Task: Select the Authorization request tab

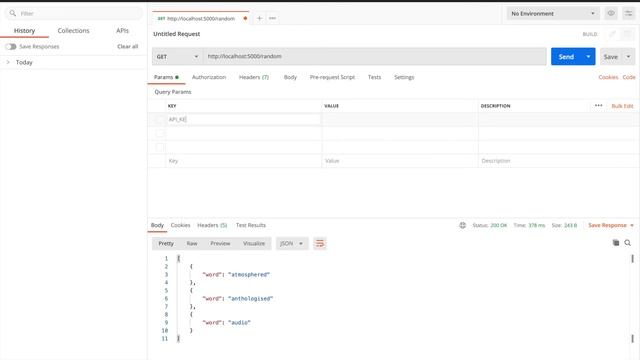Action: click(209, 77)
